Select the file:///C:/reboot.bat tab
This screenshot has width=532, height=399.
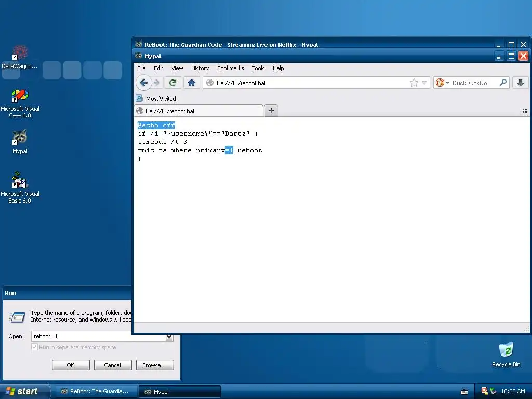(x=199, y=111)
